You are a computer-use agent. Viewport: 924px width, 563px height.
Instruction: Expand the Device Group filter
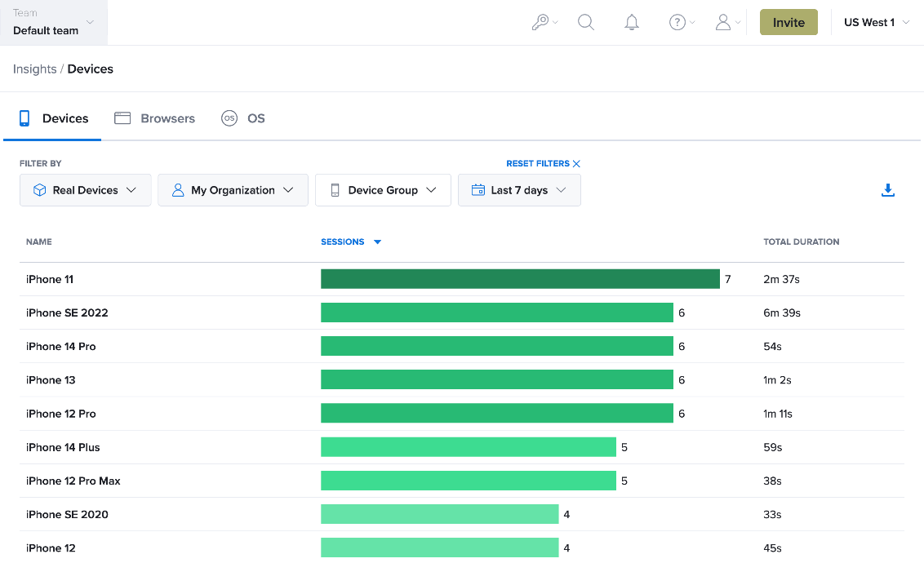(383, 190)
